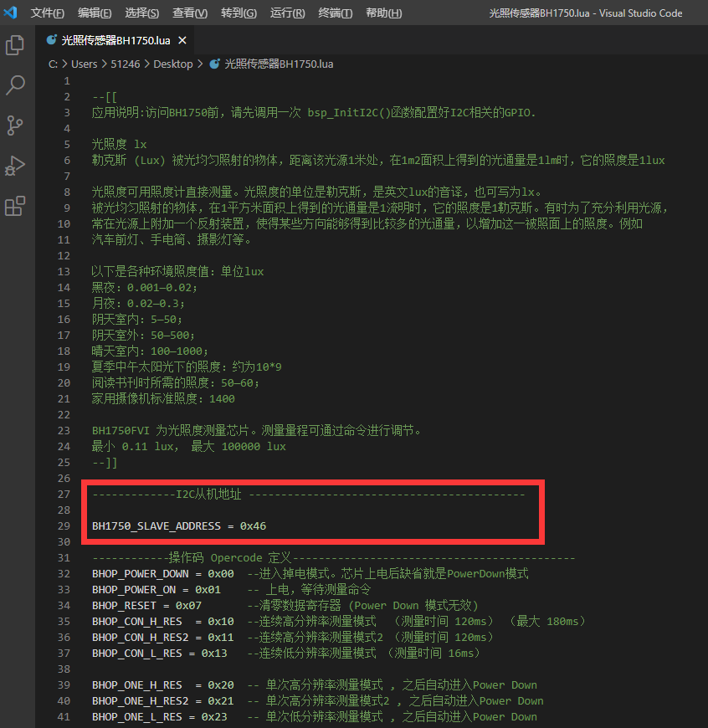Click the comment opener --[[ on line 2
Image resolution: width=708 pixels, height=728 pixels.
105,97
